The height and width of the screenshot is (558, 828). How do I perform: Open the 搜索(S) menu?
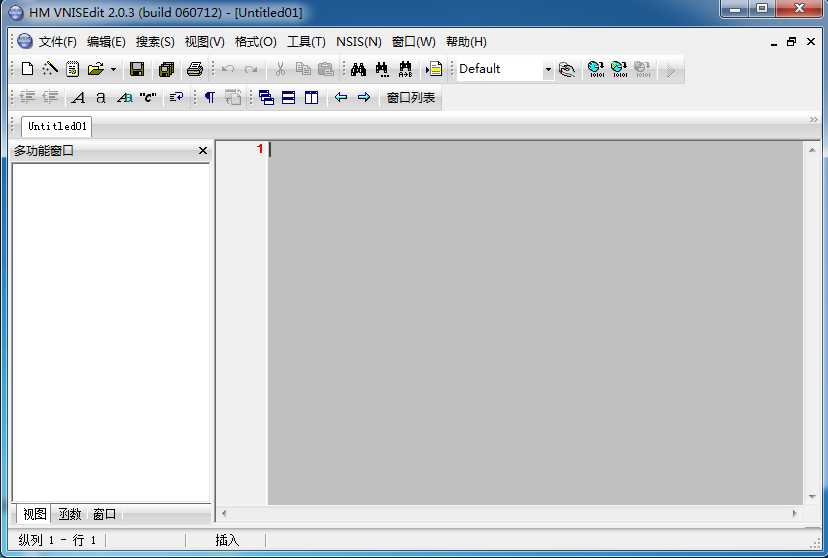tap(155, 42)
